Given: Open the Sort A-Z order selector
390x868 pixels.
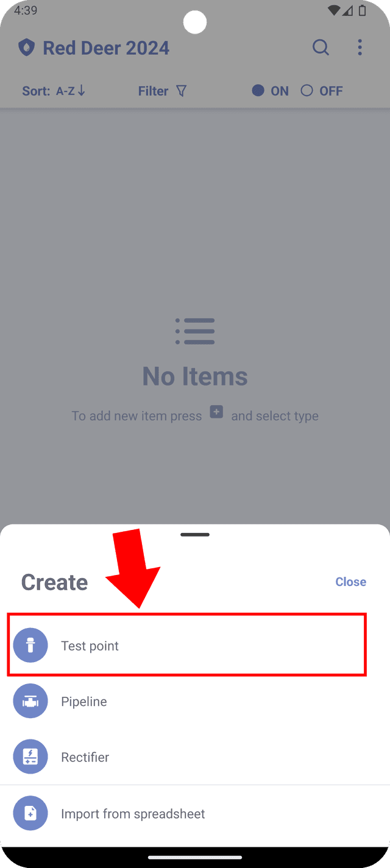Looking at the screenshot, I should coord(54,91).
